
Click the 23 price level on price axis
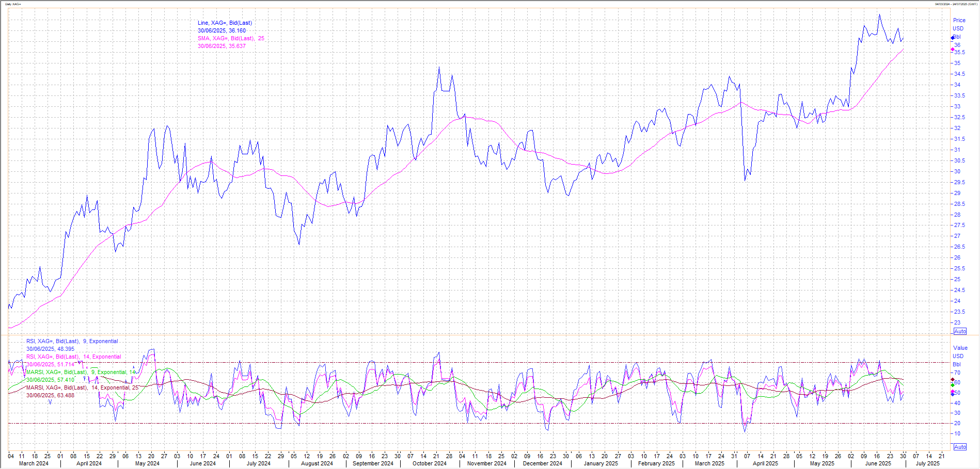957,323
